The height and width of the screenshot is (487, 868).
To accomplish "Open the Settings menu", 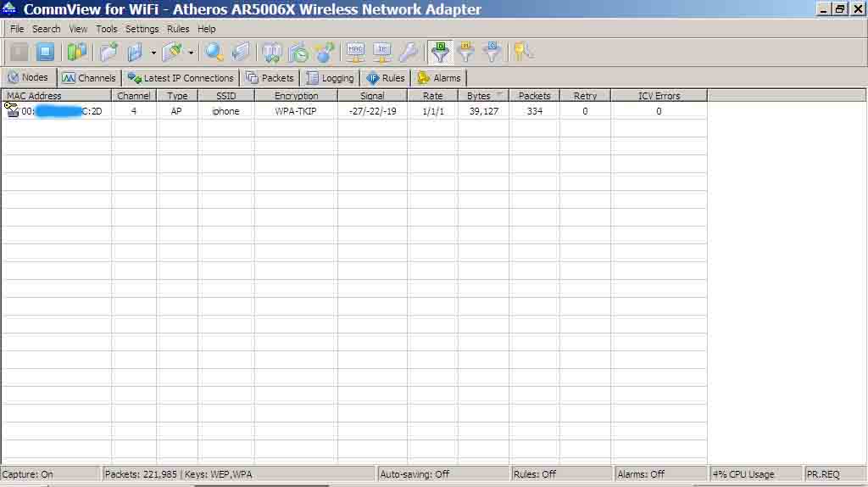I will [142, 29].
